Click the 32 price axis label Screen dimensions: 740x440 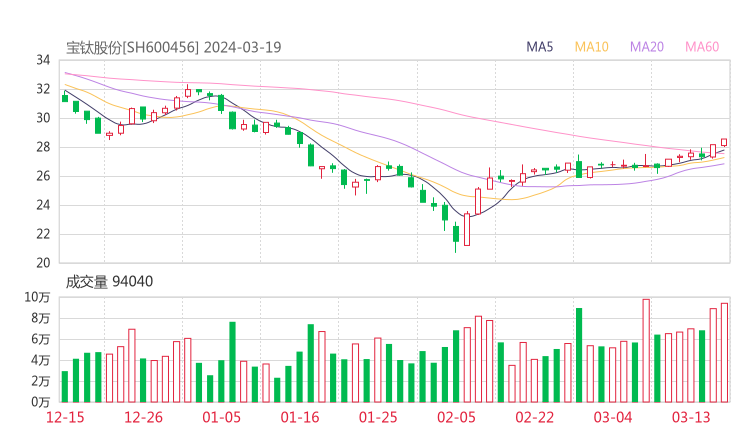click(x=43, y=89)
